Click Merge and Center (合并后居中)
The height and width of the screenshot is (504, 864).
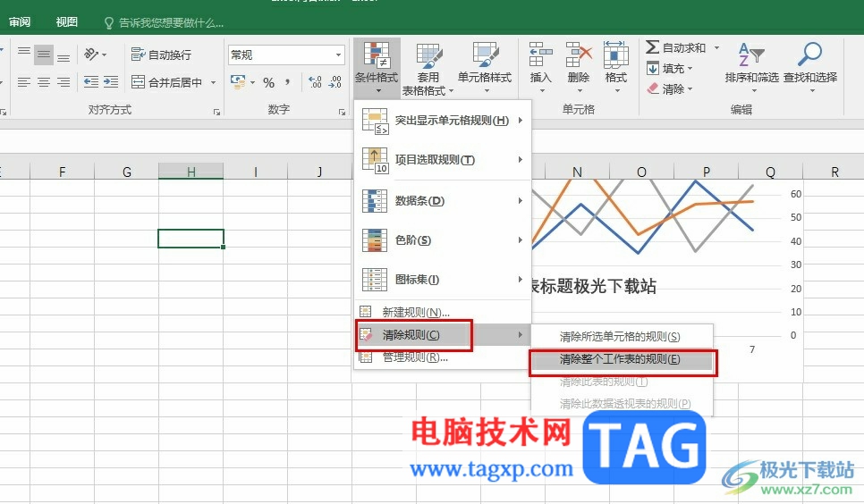pos(166,82)
